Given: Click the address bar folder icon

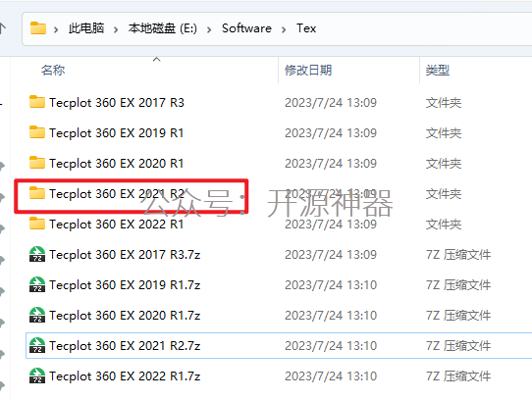Looking at the screenshot, I should [x=38, y=28].
